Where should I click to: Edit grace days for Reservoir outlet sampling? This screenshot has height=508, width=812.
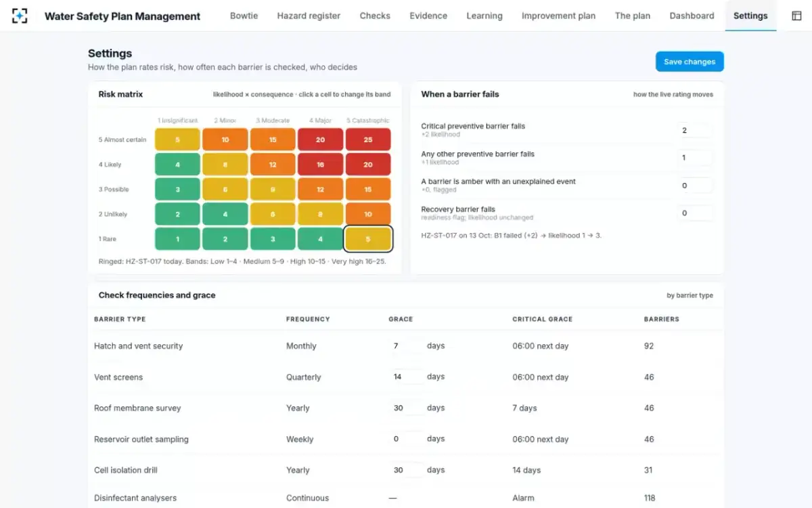(x=407, y=439)
